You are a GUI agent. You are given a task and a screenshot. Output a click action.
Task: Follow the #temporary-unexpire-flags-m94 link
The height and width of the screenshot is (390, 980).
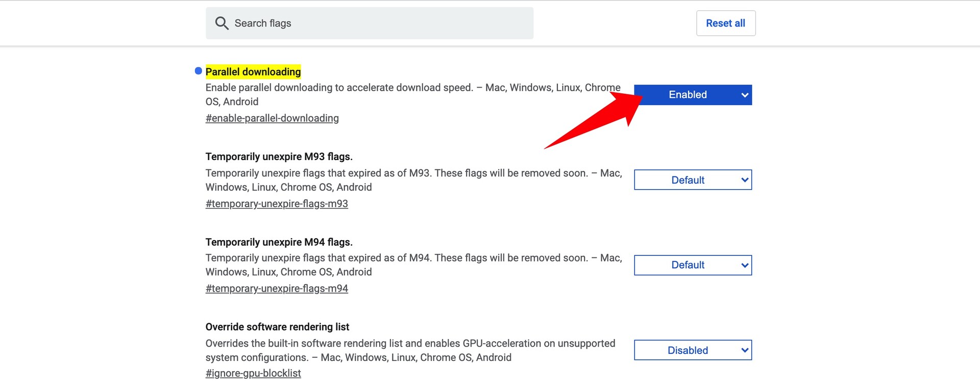click(x=277, y=289)
